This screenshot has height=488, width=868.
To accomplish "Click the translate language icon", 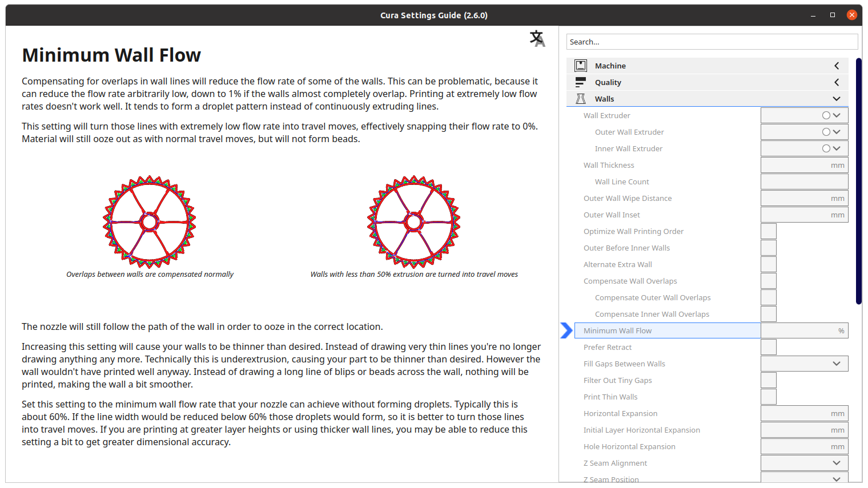I will pyautogui.click(x=537, y=38).
